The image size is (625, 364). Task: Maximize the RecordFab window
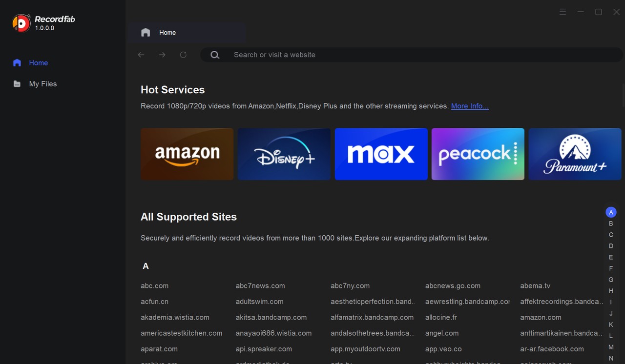(599, 12)
